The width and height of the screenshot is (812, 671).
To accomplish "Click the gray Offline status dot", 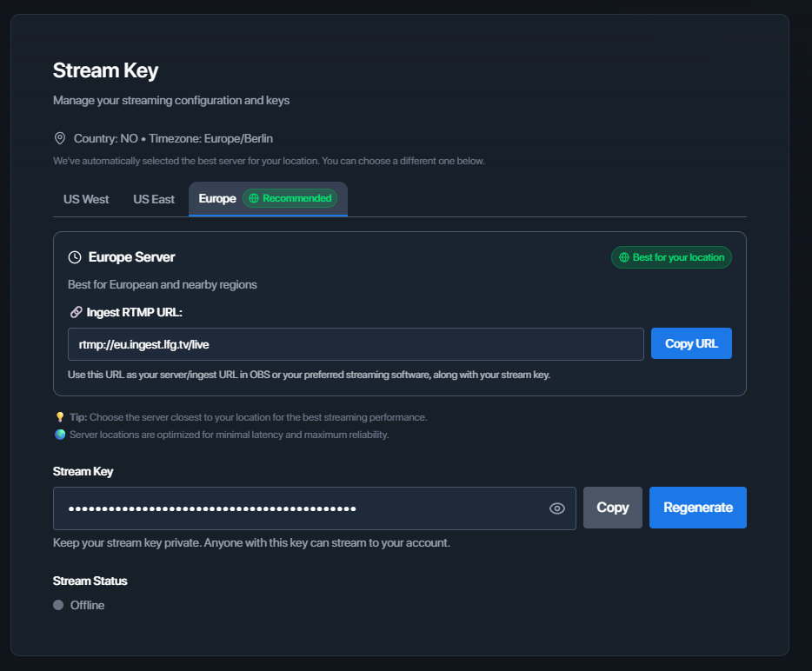I will pos(58,605).
